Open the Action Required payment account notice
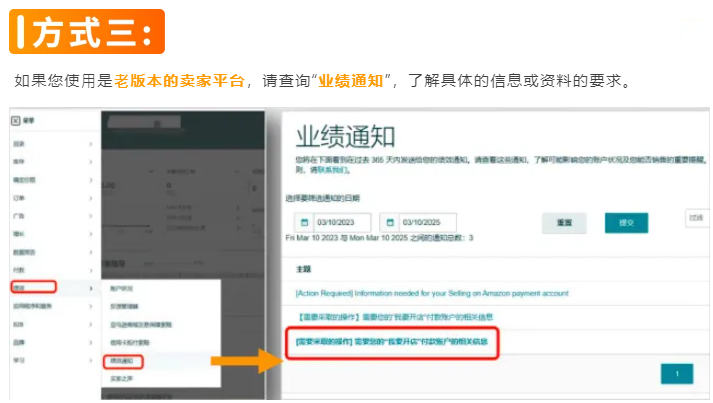 tap(432, 293)
